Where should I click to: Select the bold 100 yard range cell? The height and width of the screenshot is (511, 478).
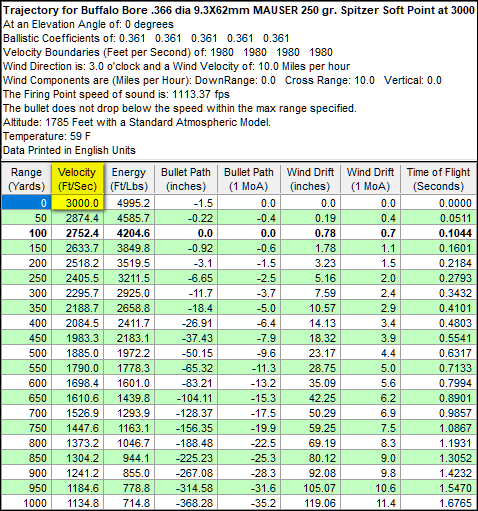coord(26,233)
